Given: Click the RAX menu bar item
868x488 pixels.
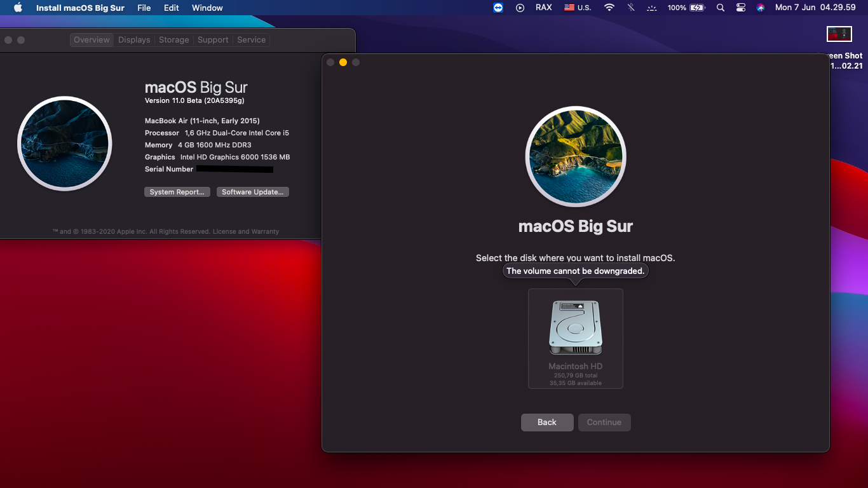Looking at the screenshot, I should point(544,8).
